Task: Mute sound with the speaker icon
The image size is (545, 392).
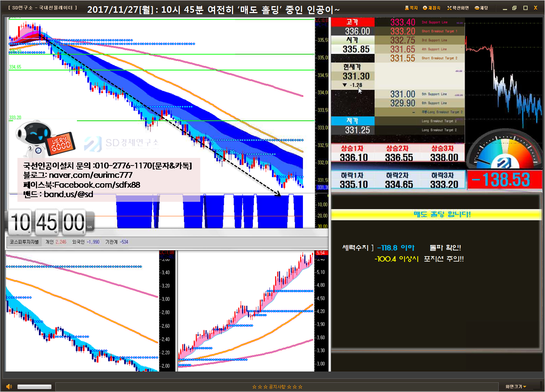Action: coord(9,387)
